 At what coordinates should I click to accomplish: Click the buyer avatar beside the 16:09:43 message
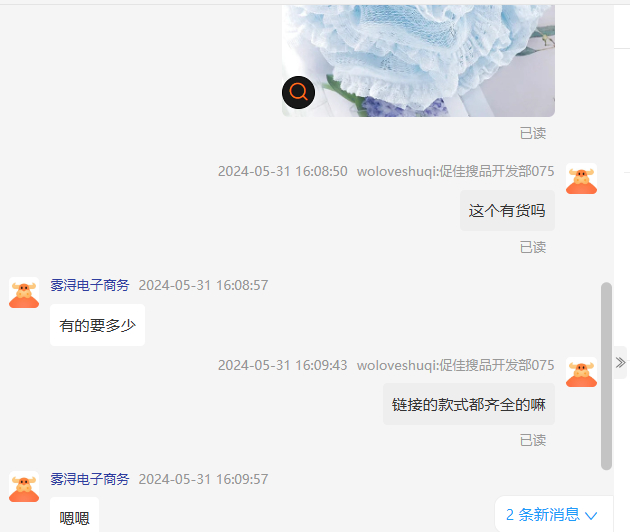[581, 372]
